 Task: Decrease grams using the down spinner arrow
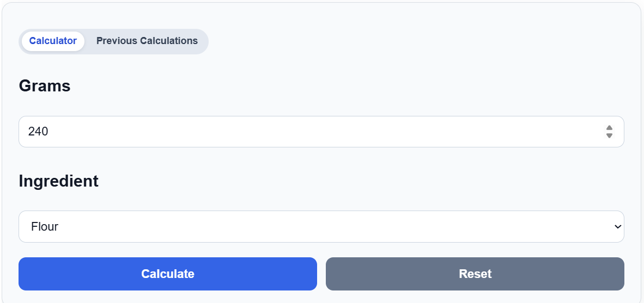coord(609,135)
